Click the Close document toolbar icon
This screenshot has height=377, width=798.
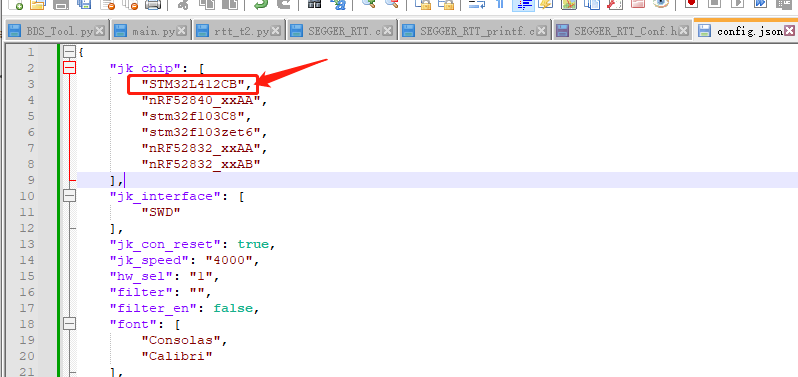[x=107, y=4]
